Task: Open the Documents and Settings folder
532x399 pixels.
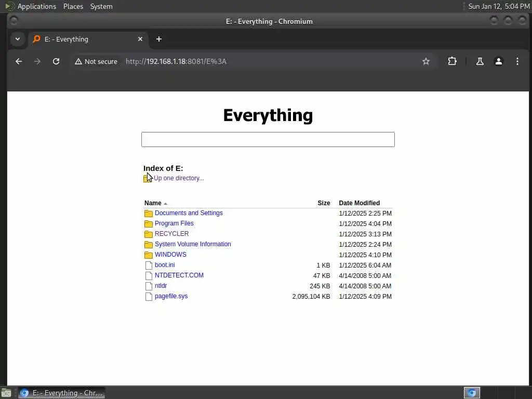Action: [x=189, y=212]
